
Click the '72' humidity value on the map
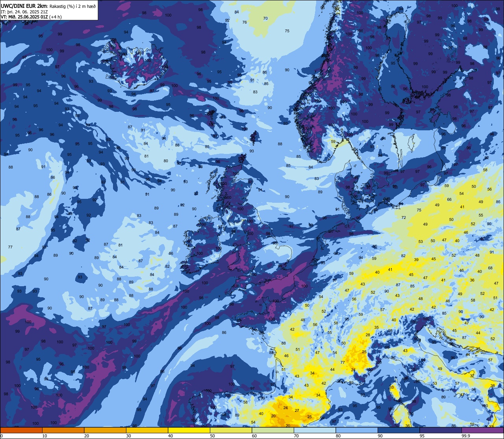pyautogui.click(x=404, y=218)
